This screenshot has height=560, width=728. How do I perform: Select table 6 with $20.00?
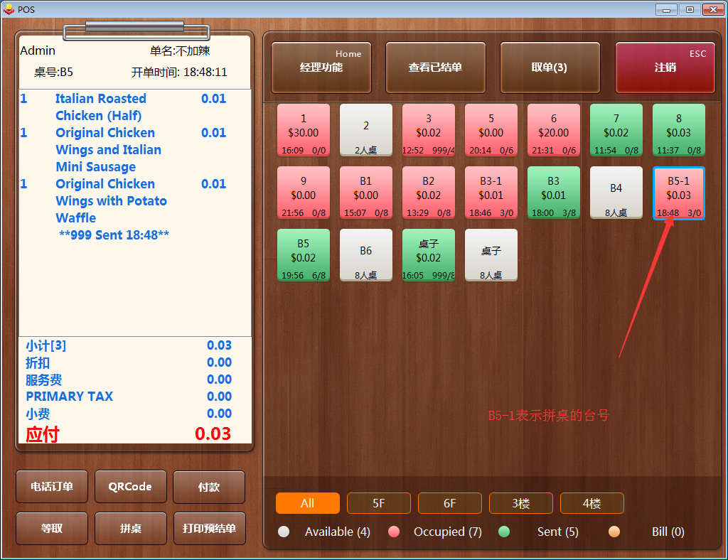[x=553, y=130]
